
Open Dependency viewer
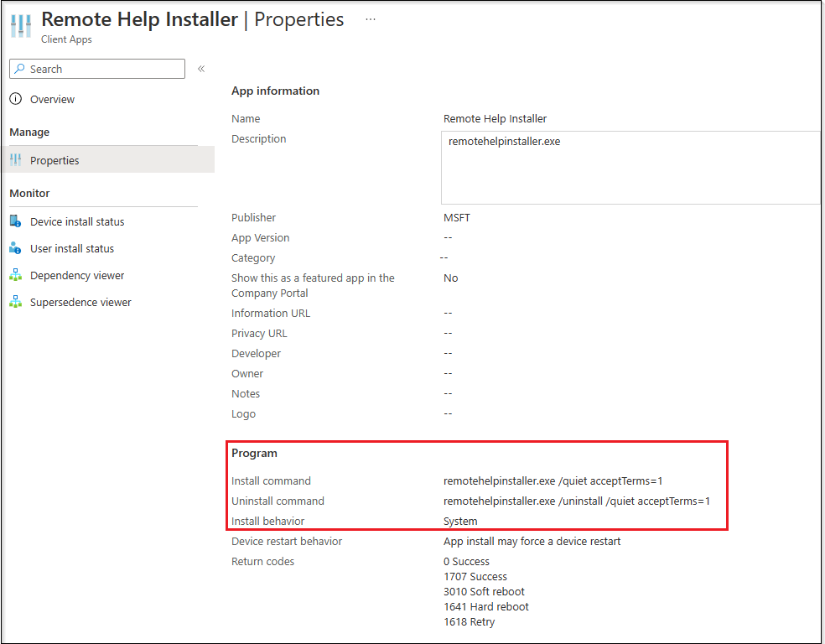click(x=77, y=276)
